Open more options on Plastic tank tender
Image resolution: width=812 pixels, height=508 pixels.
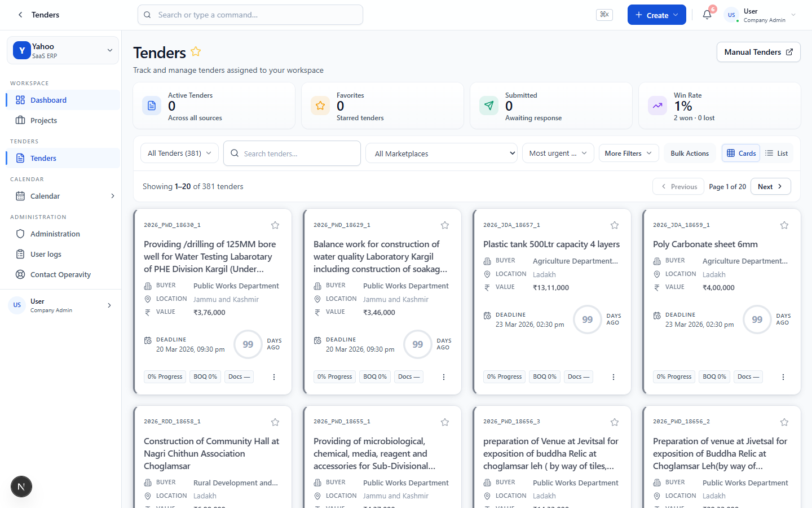614,377
